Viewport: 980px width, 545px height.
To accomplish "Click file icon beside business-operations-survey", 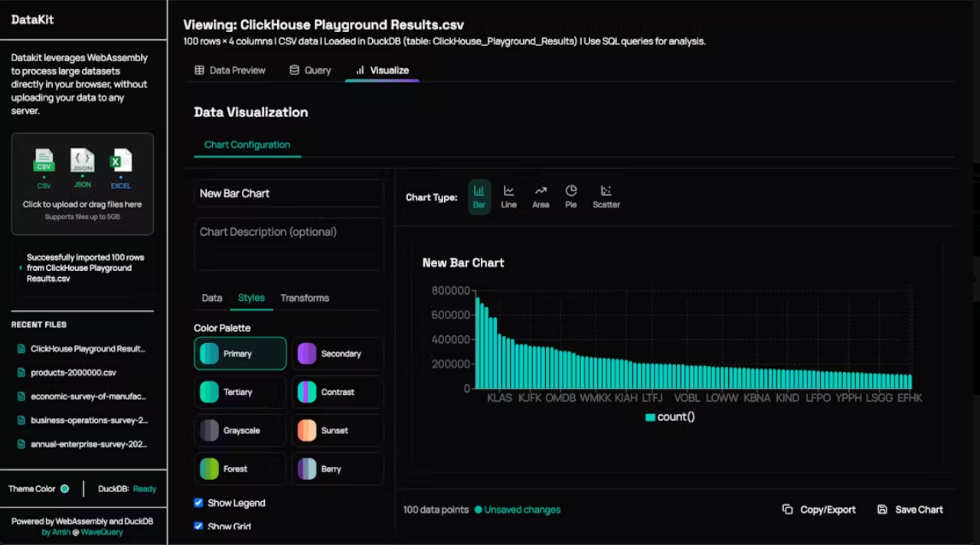I will point(21,420).
